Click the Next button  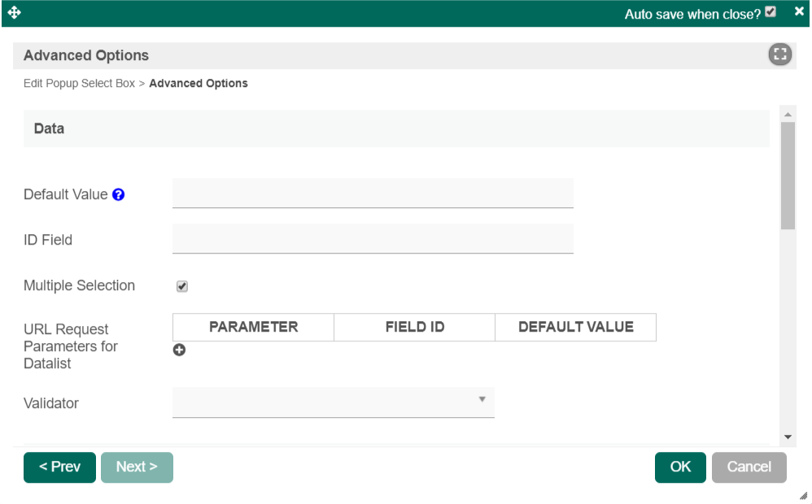(x=137, y=467)
